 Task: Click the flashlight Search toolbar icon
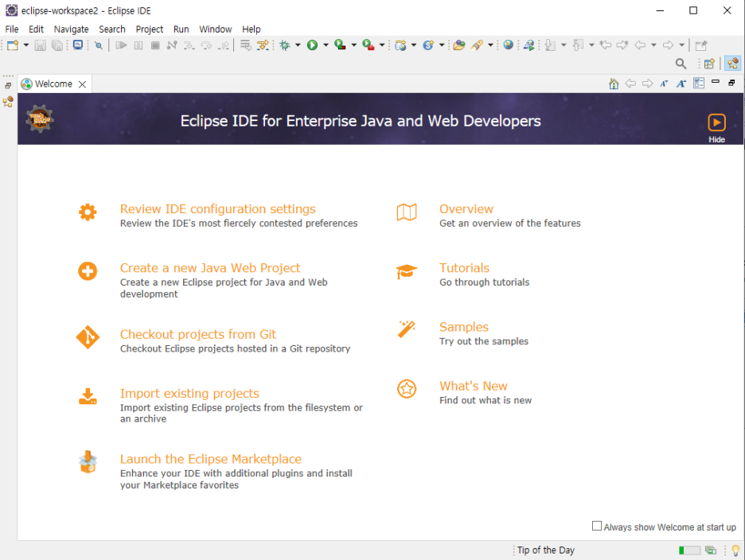pyautogui.click(x=477, y=45)
